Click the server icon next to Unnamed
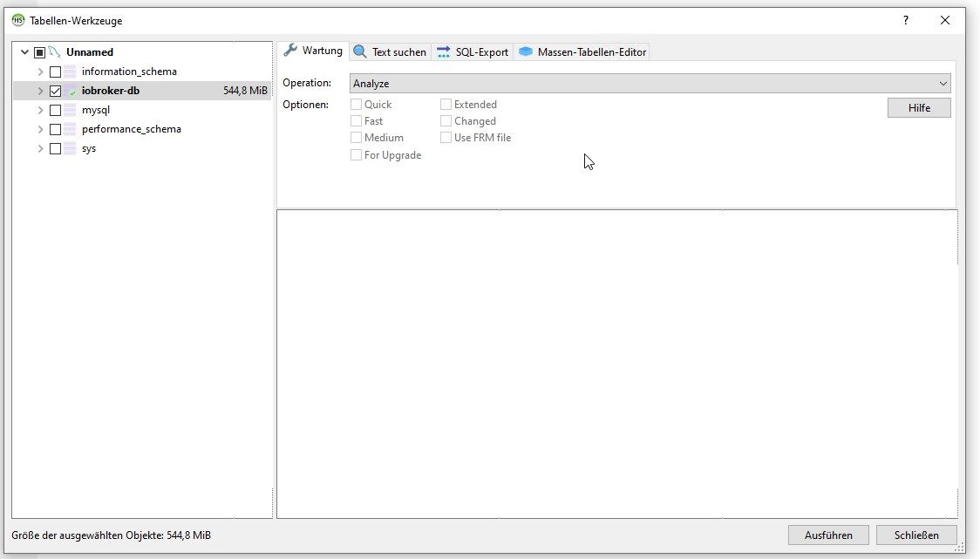This screenshot has width=980, height=559. 55,52
